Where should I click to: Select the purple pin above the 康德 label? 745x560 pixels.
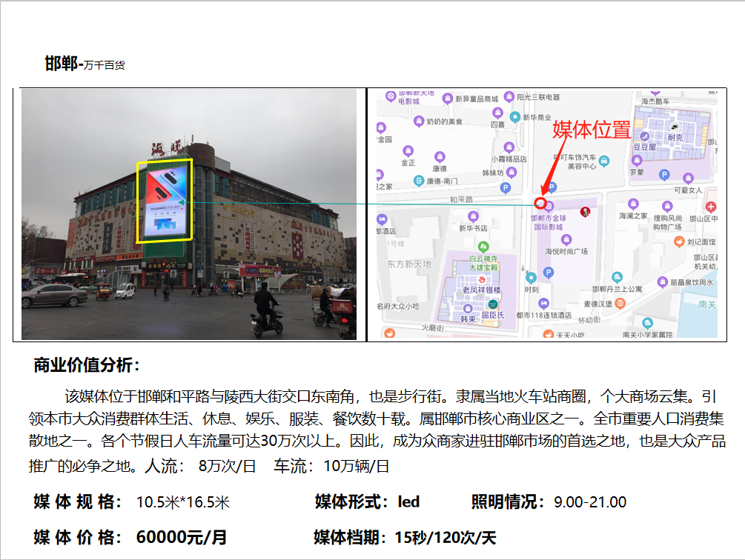pyautogui.click(x=440, y=156)
